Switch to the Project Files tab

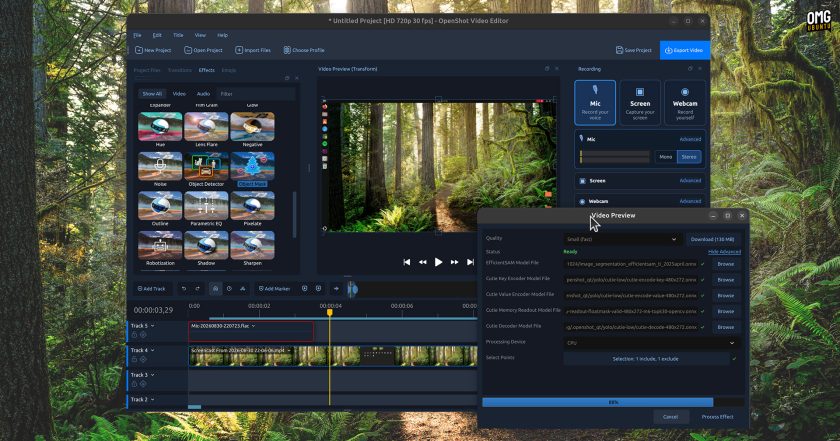[x=147, y=70]
